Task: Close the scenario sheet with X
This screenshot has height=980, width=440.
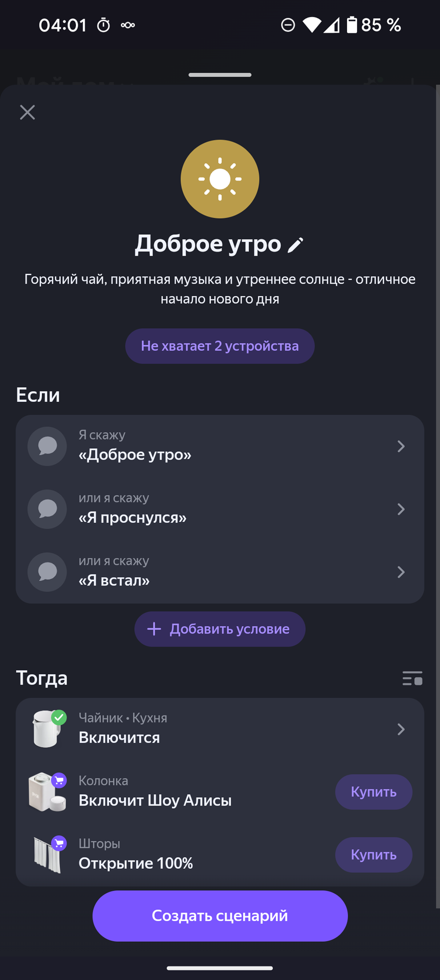Action: tap(27, 112)
